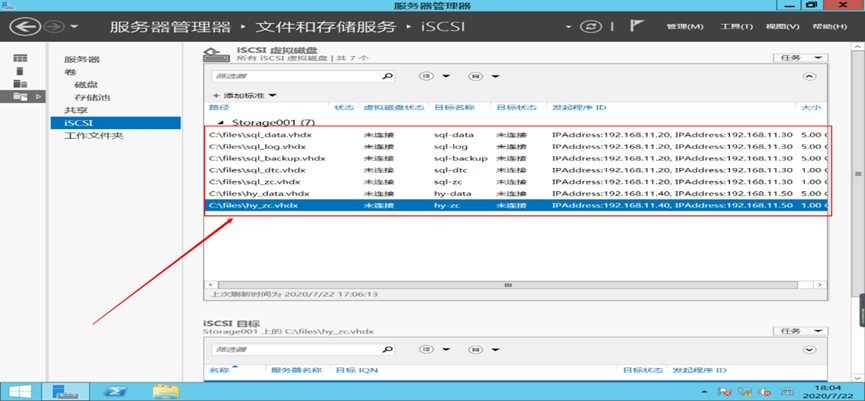Sort by the 路径 column header
This screenshot has height=401, width=865.
pyautogui.click(x=219, y=107)
